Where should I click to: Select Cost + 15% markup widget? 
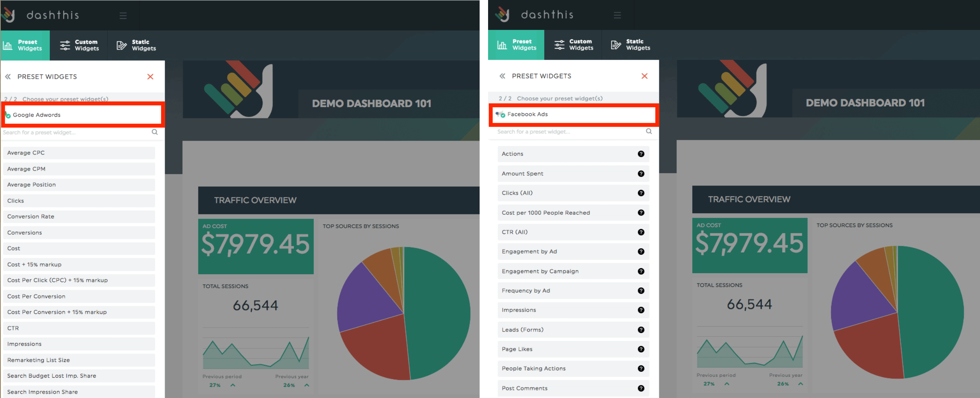click(x=79, y=265)
